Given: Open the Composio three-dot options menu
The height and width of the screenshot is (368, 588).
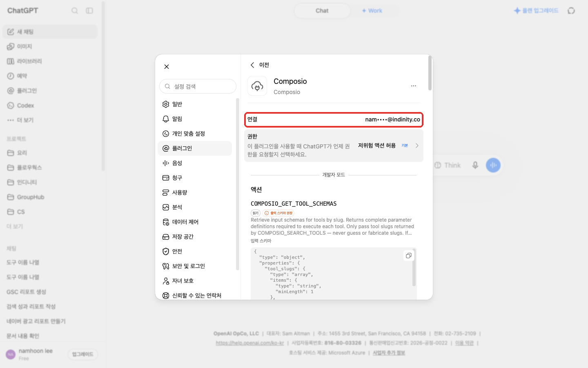Looking at the screenshot, I should pyautogui.click(x=414, y=86).
